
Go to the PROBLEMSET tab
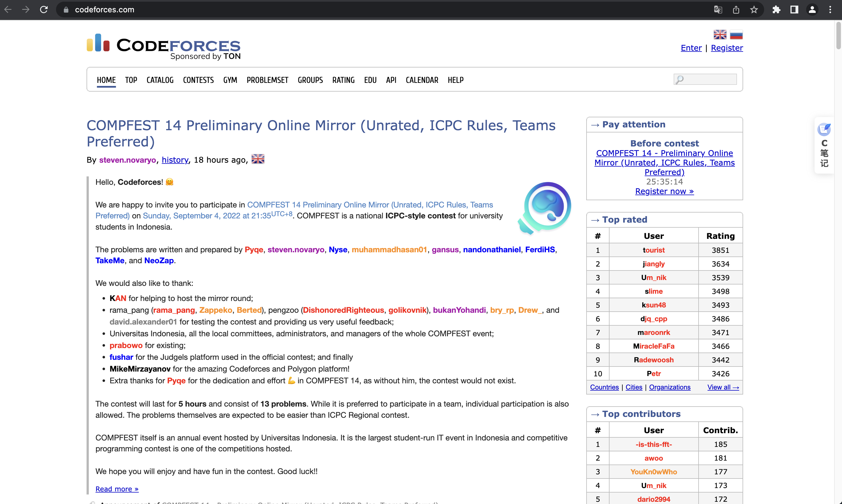pyautogui.click(x=267, y=80)
